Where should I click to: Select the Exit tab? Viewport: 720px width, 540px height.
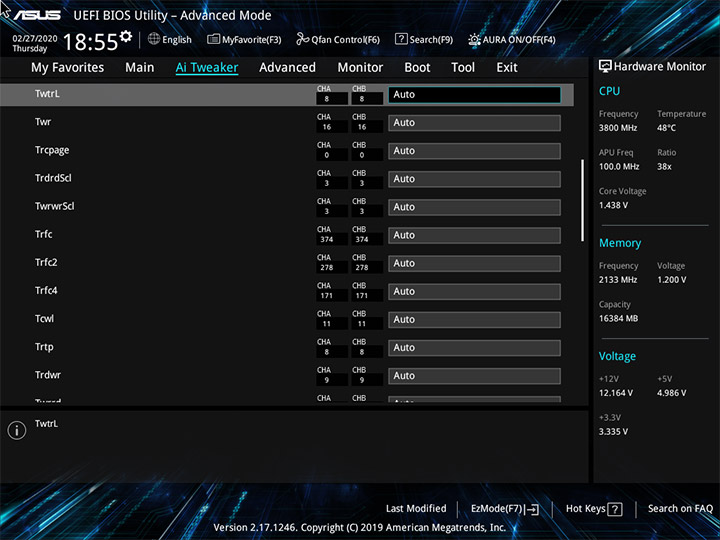point(507,68)
